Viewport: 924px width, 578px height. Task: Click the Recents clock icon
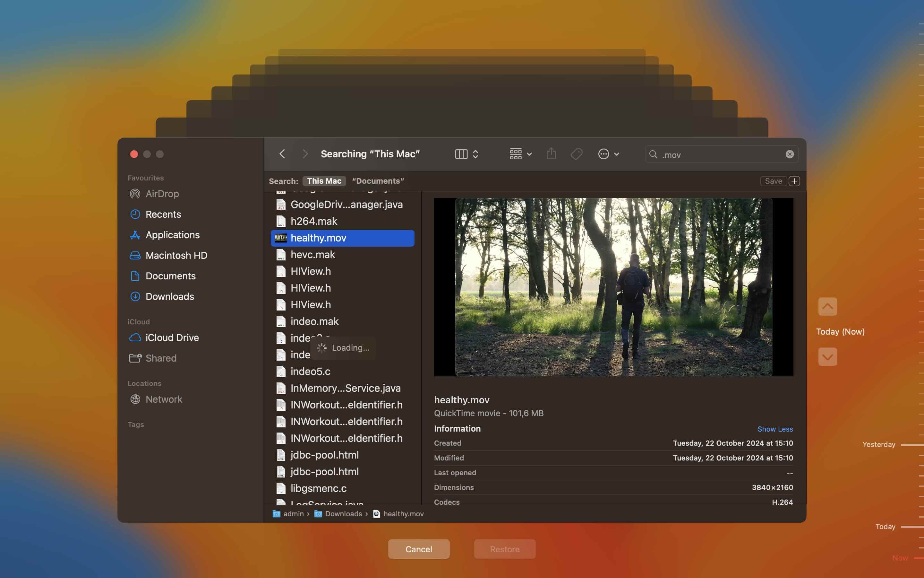pos(135,215)
